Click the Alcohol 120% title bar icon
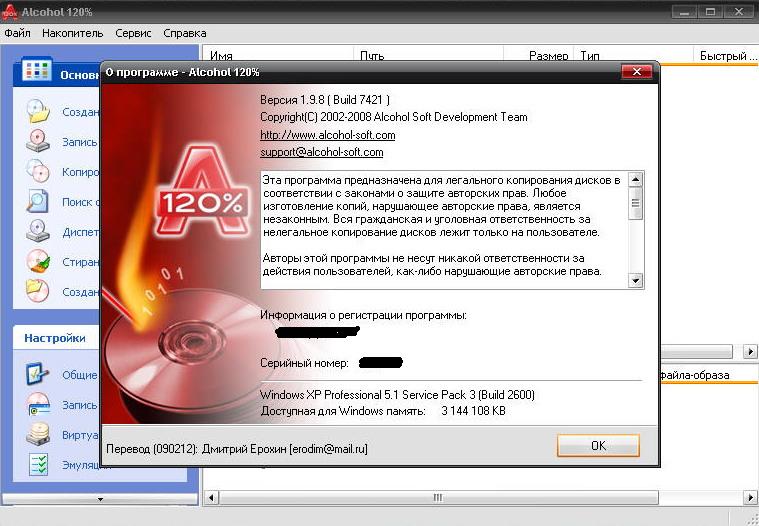This screenshot has height=526, width=759. pos(9,12)
